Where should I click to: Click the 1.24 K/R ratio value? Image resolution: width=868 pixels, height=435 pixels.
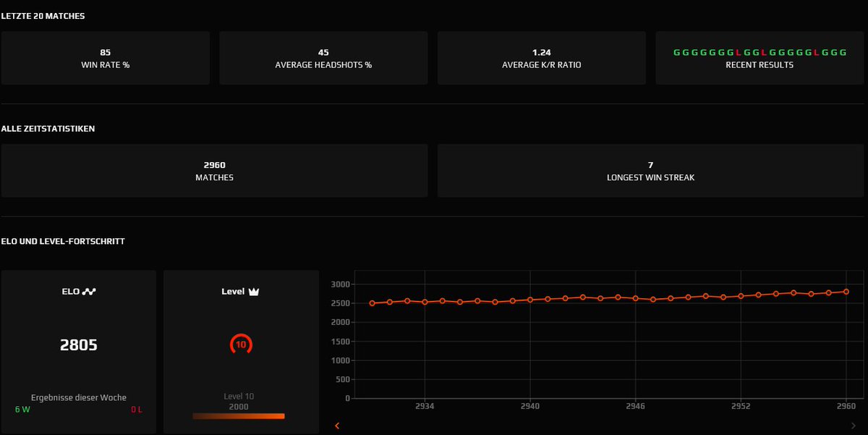(x=542, y=52)
